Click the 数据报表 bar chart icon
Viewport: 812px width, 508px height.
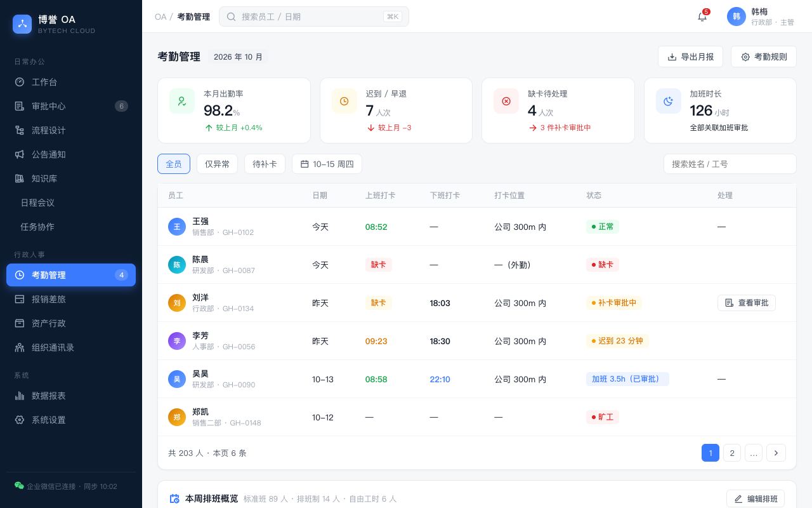(20, 396)
